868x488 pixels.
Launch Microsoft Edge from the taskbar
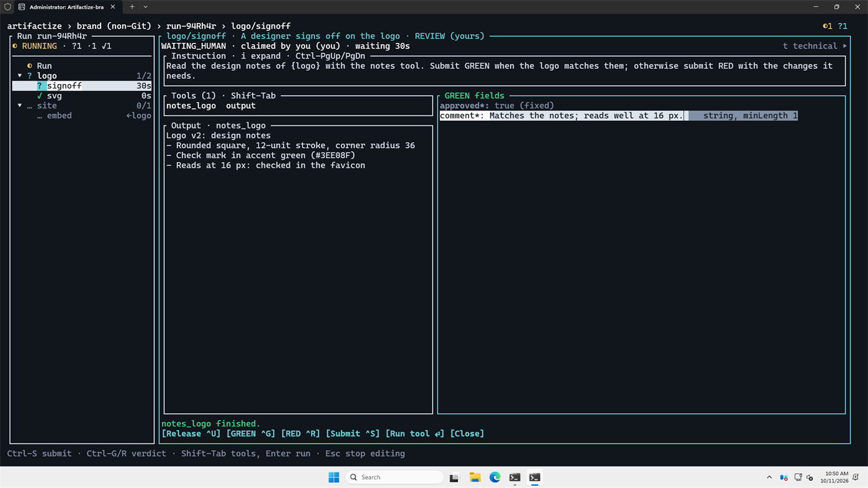[494, 477]
